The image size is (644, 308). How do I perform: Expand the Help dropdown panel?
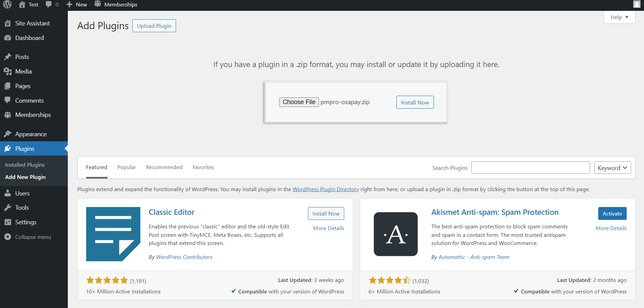coord(619,17)
